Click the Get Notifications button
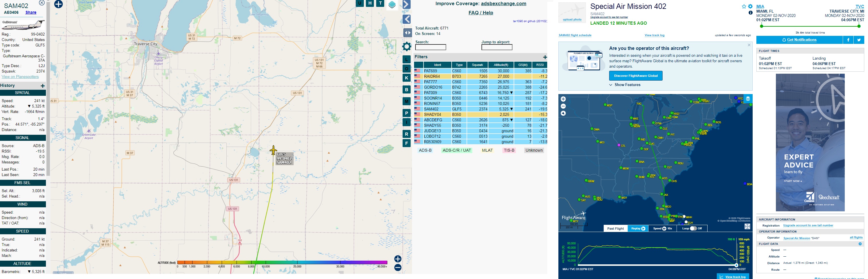Viewport: 868px width, 279px height. [799, 40]
